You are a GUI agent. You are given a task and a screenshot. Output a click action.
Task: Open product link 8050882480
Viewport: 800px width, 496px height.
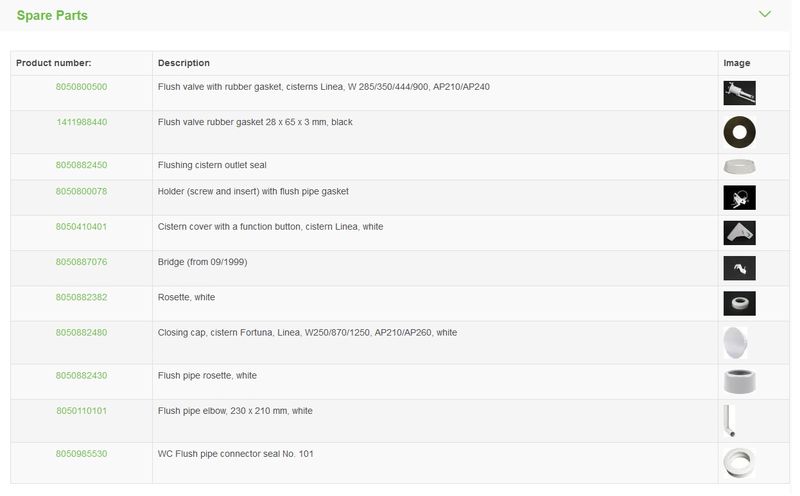(81, 332)
